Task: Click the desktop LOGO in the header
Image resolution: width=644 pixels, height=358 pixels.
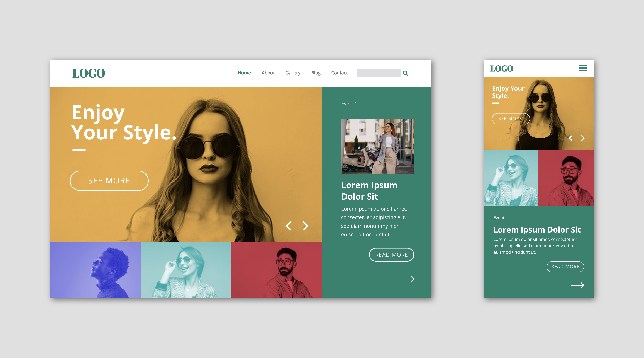Action: (89, 73)
